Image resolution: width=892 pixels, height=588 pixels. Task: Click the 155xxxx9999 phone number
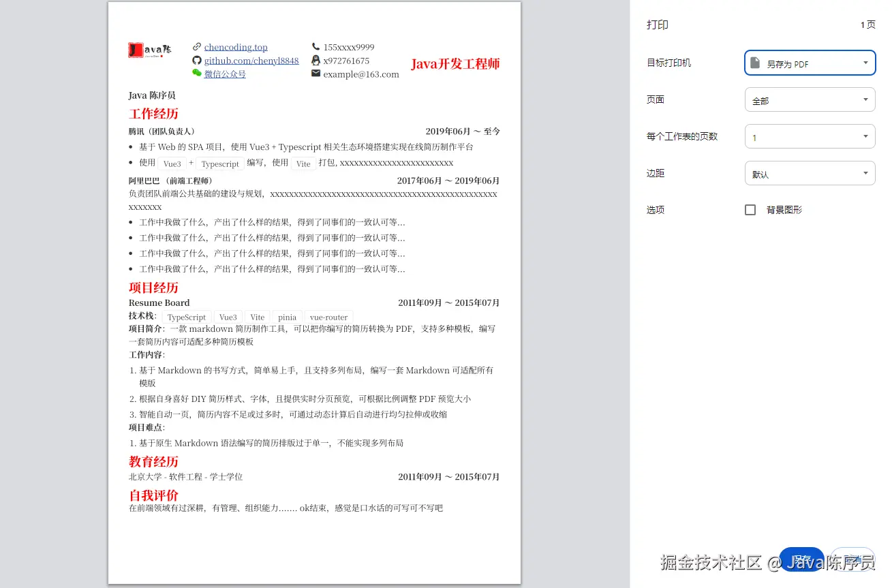tap(349, 47)
